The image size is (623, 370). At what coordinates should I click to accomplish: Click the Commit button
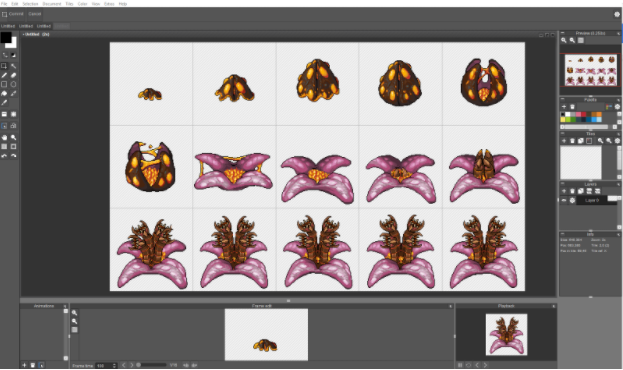point(13,14)
